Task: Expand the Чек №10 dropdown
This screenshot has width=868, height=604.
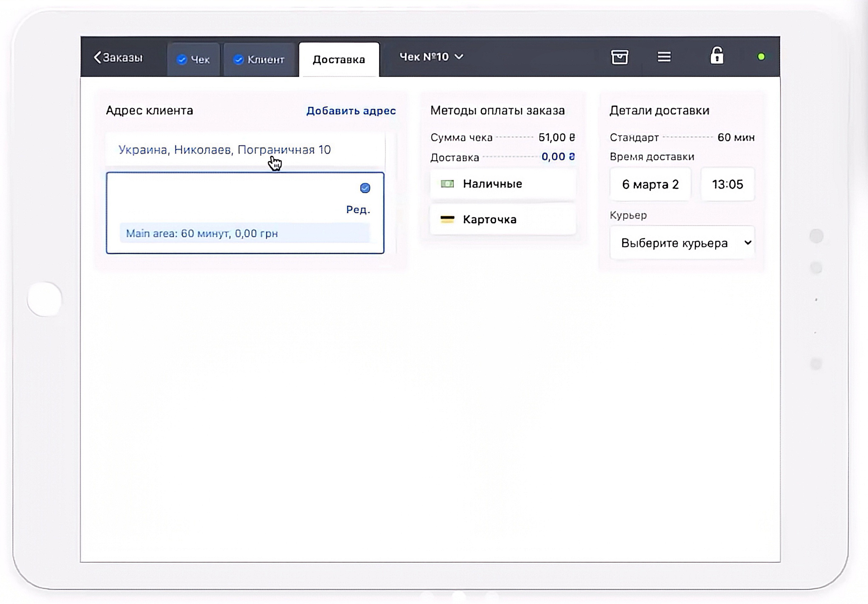Action: pos(431,57)
